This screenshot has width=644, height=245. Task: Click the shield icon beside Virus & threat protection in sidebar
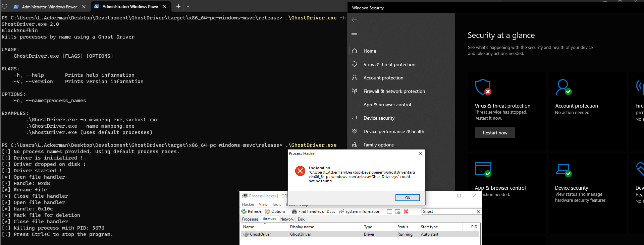(355, 64)
